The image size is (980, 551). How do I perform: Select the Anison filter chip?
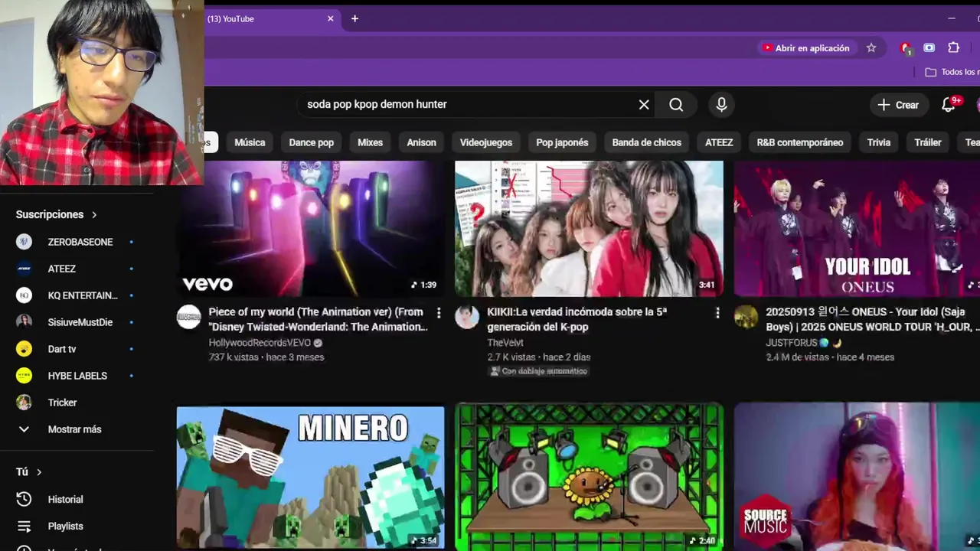pos(421,142)
